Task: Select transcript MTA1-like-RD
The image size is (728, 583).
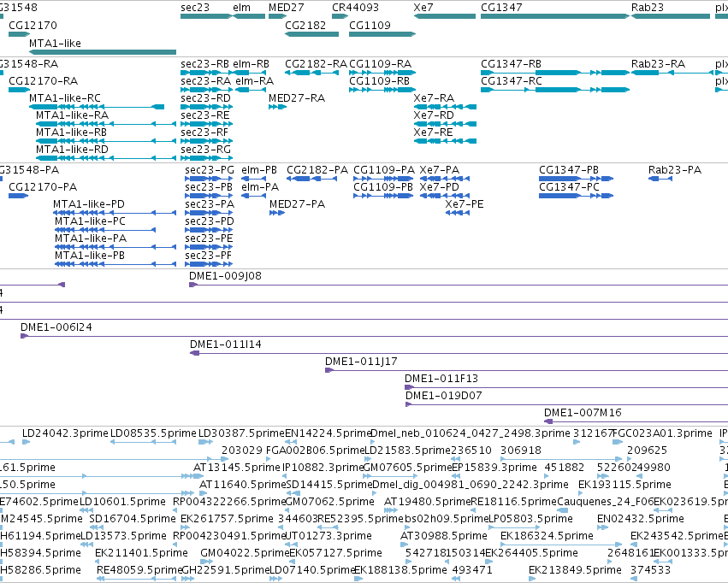Action: (x=106, y=158)
